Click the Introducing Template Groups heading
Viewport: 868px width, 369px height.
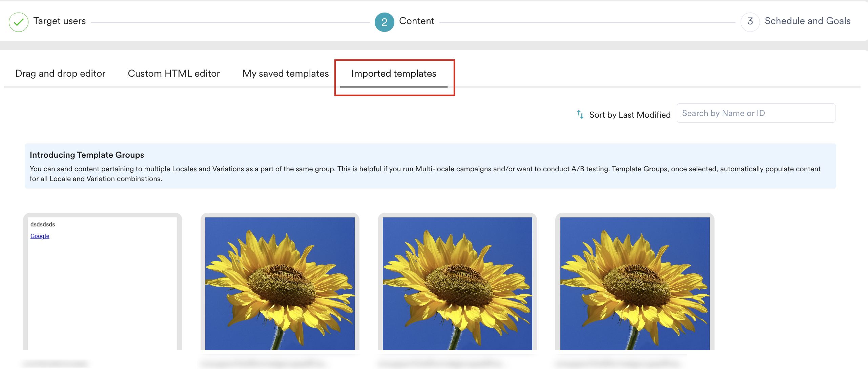(87, 155)
